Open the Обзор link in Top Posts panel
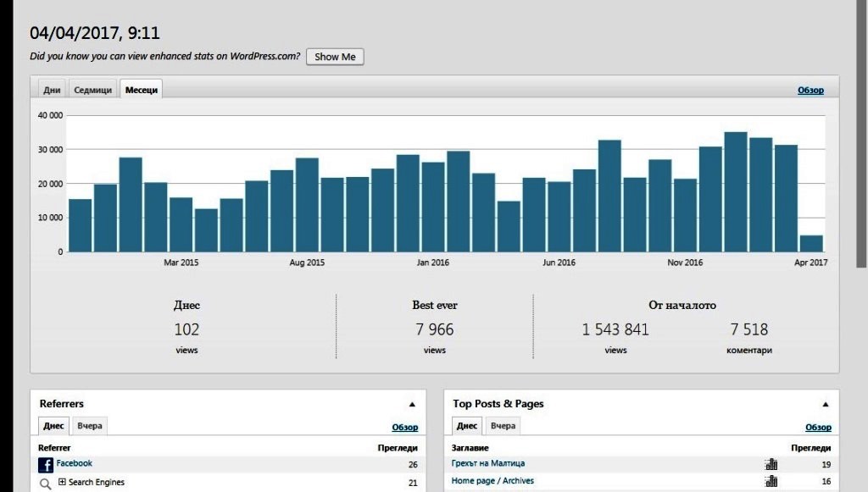This screenshot has height=492, width=868. pos(818,428)
